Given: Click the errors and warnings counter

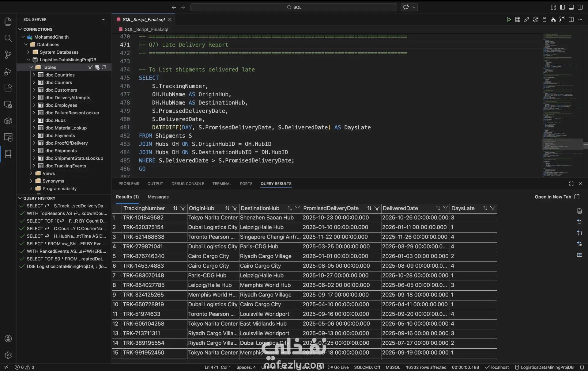Looking at the screenshot, I should tap(24, 367).
